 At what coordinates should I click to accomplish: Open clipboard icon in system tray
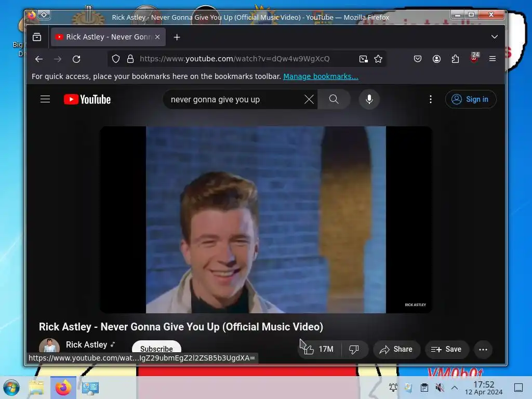(424, 388)
